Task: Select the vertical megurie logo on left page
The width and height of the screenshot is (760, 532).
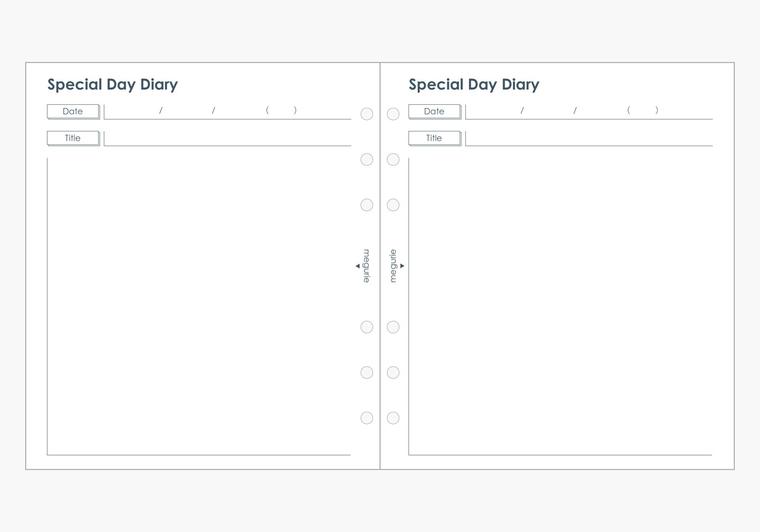Action: pos(367,266)
